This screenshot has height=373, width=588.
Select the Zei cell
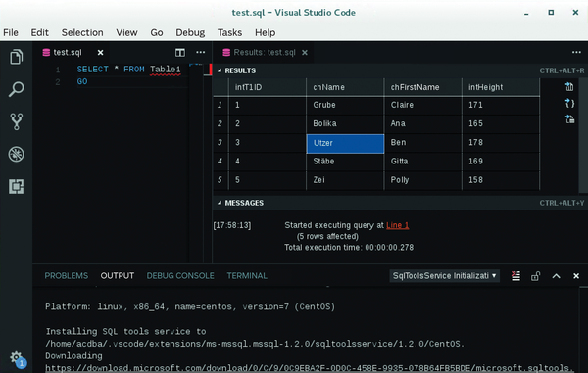pos(345,180)
